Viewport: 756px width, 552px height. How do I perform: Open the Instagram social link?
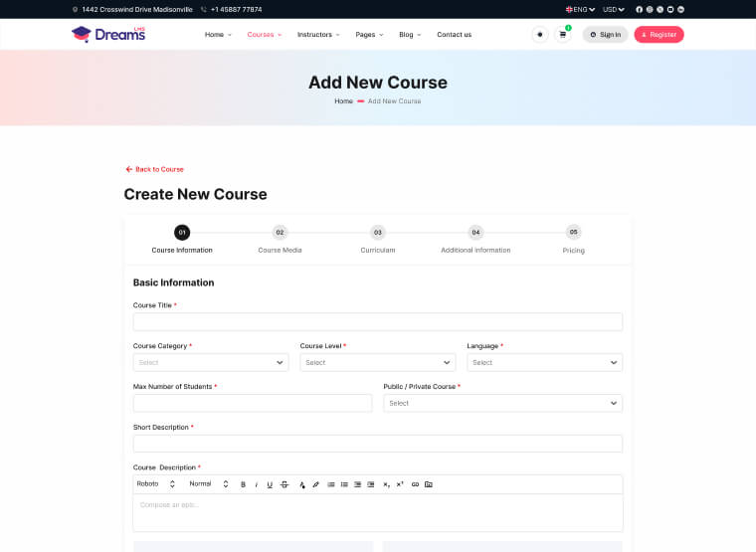pos(650,9)
